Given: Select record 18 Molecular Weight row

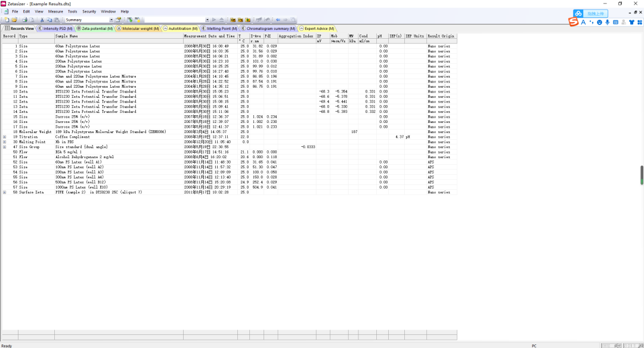Looking at the screenshot, I should coord(89,131).
